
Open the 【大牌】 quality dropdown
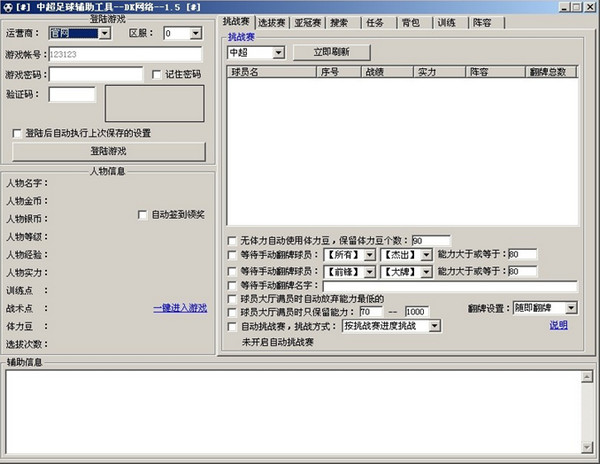[x=426, y=272]
